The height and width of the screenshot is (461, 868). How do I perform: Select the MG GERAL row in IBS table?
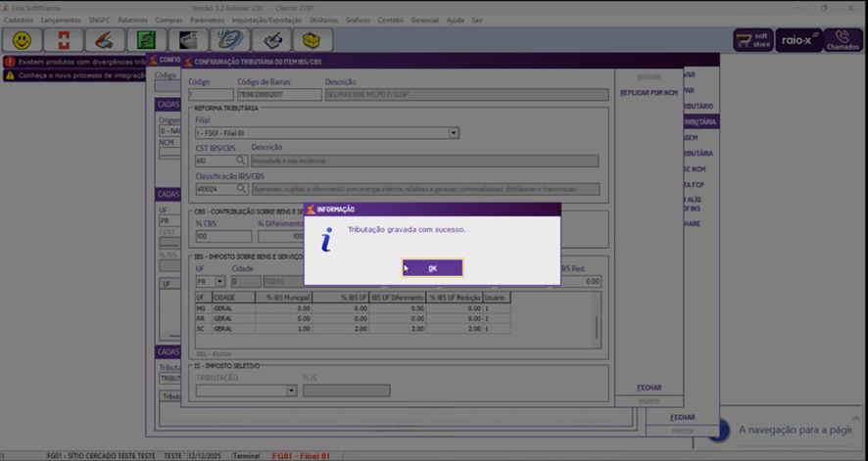pos(353,308)
